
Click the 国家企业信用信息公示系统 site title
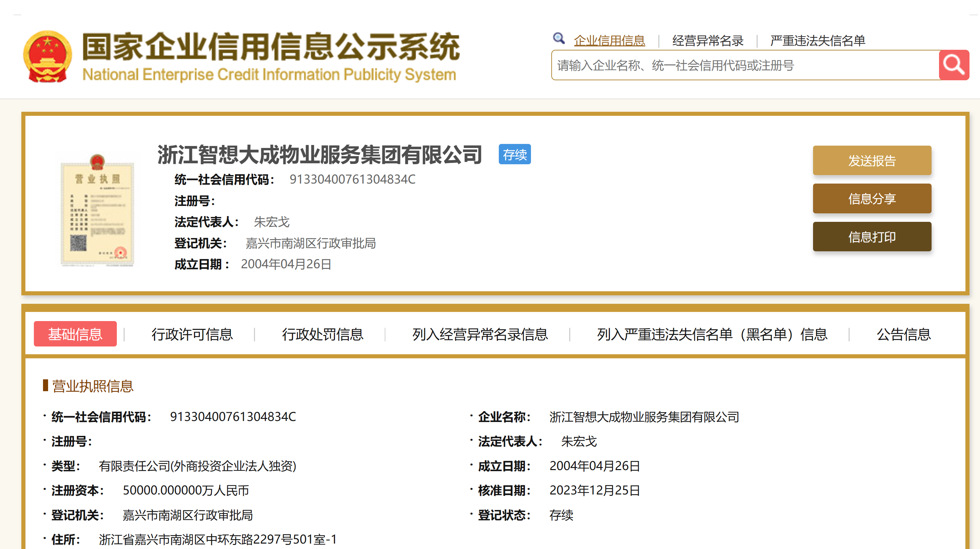[x=271, y=47]
